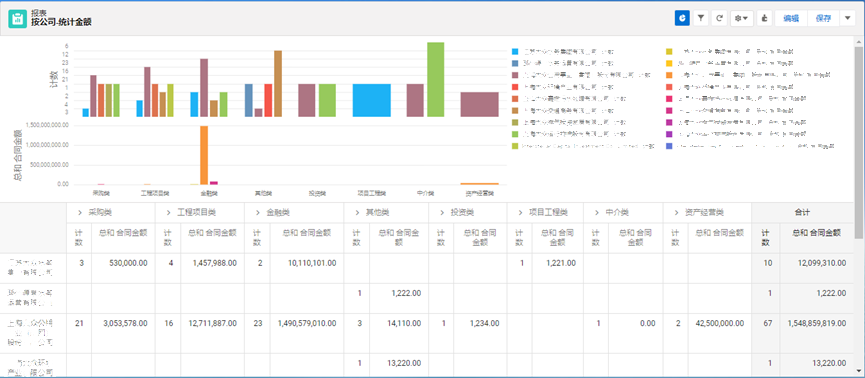The width and height of the screenshot is (865, 378).
Task: Open the dropdown arrow next to 保存
Action: click(847, 18)
